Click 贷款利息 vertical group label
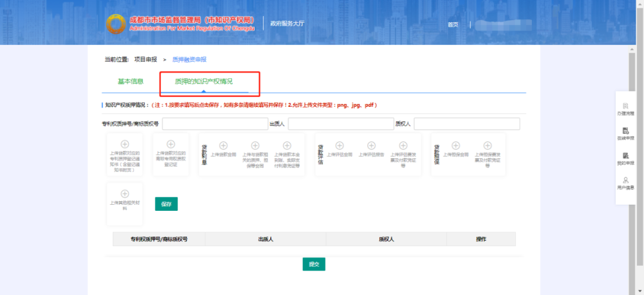Image resolution: width=644 pixels, height=295 pixels. click(204, 155)
